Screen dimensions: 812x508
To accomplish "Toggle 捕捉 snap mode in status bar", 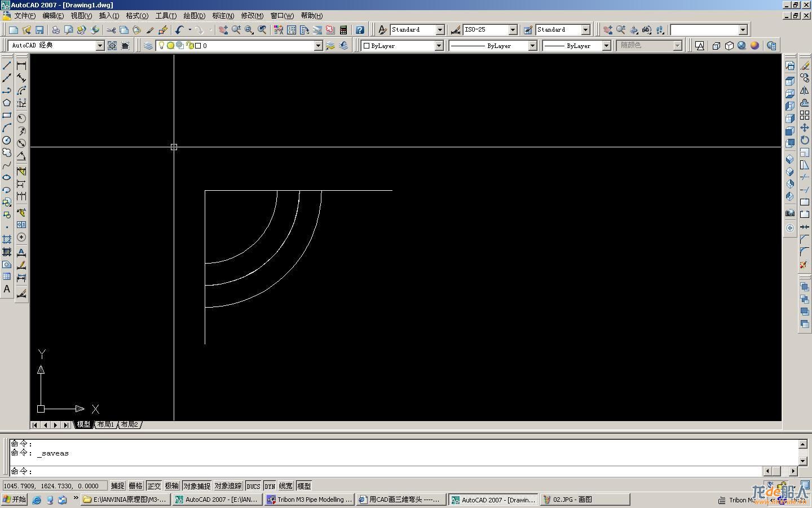I will pos(117,486).
